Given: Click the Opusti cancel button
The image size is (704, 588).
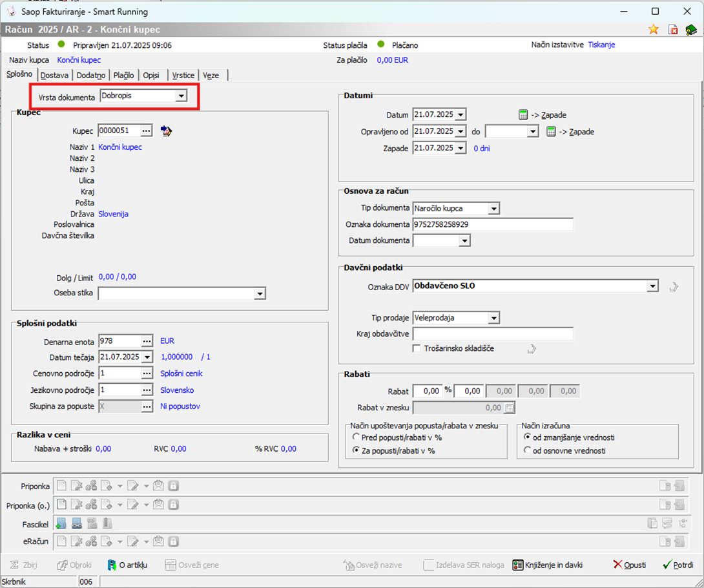Looking at the screenshot, I should click(630, 565).
